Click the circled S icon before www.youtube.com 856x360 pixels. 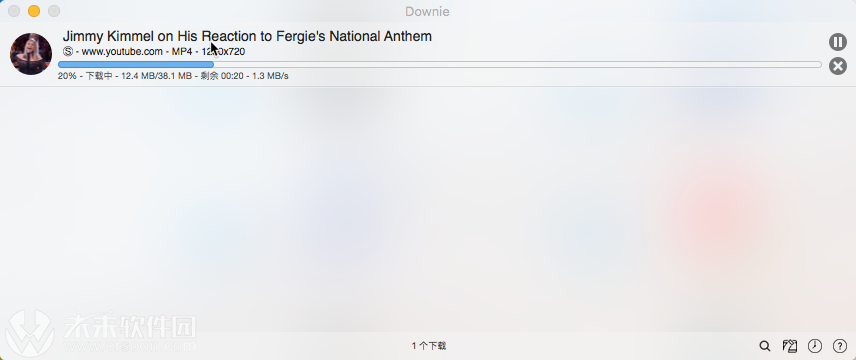pos(68,51)
